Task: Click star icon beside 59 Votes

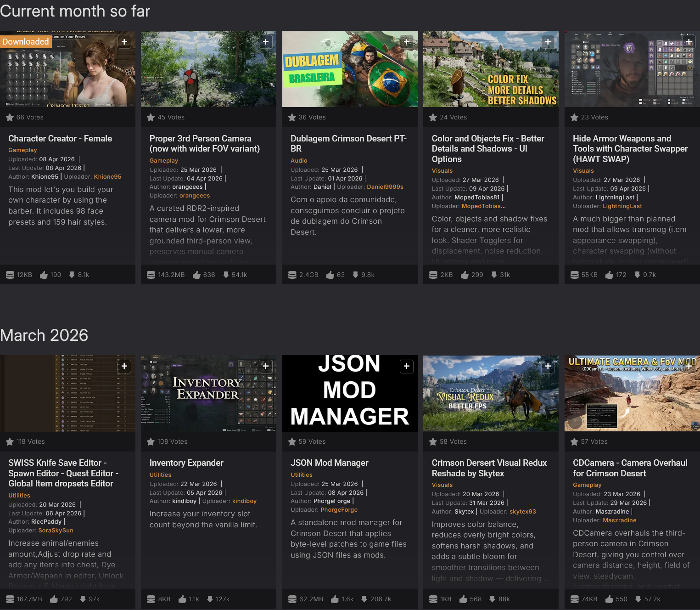Action: [x=292, y=441]
